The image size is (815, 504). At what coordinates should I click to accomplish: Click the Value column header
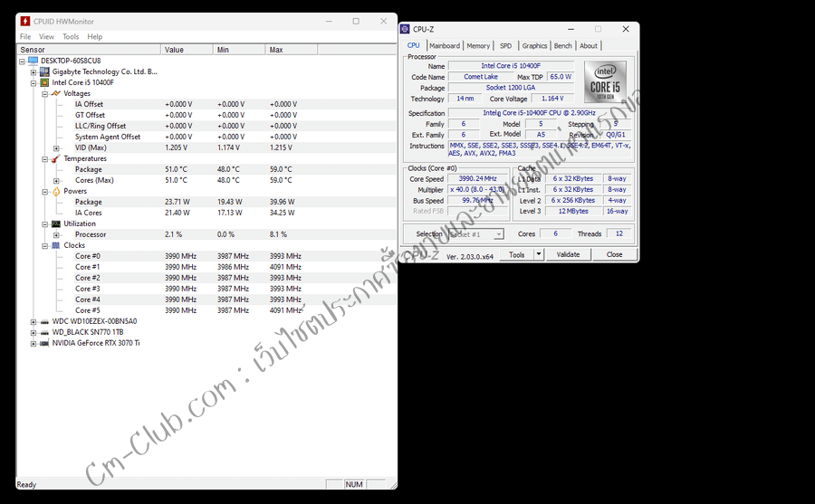(187, 50)
